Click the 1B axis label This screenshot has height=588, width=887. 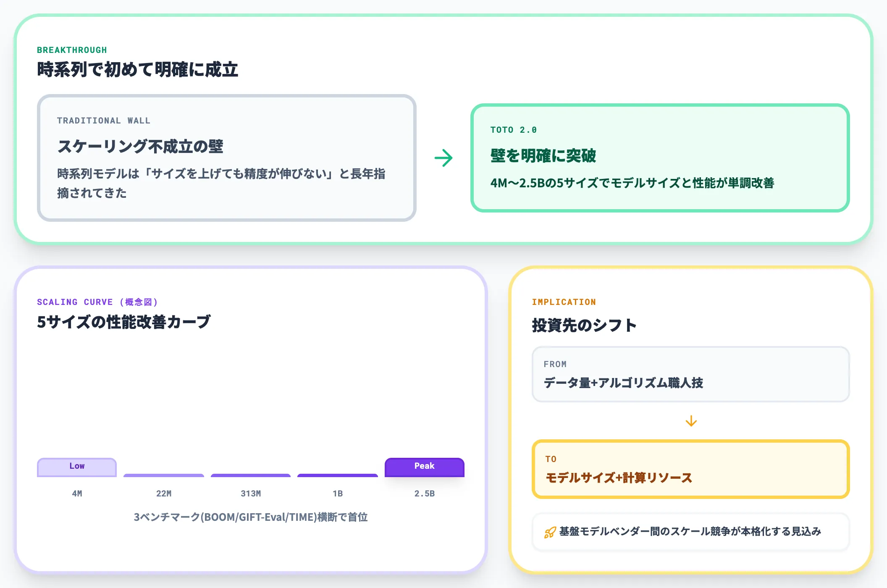338,493
